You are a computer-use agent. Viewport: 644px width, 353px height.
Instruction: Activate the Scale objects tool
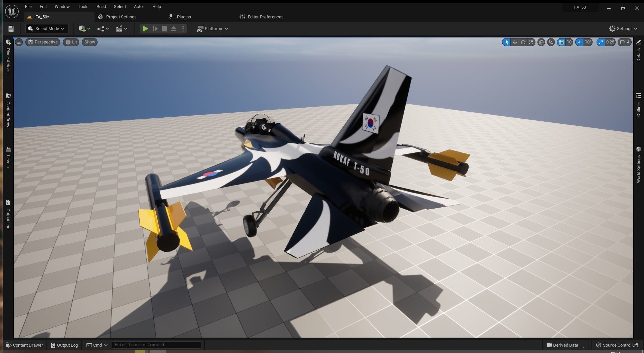tap(531, 42)
